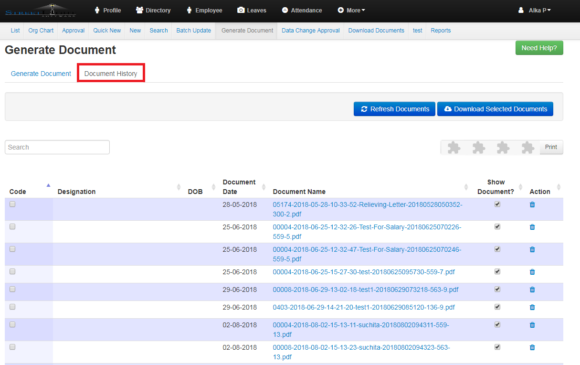The image size is (580, 365).
Task: Open Download Documents submenu item
Action: 376,31
